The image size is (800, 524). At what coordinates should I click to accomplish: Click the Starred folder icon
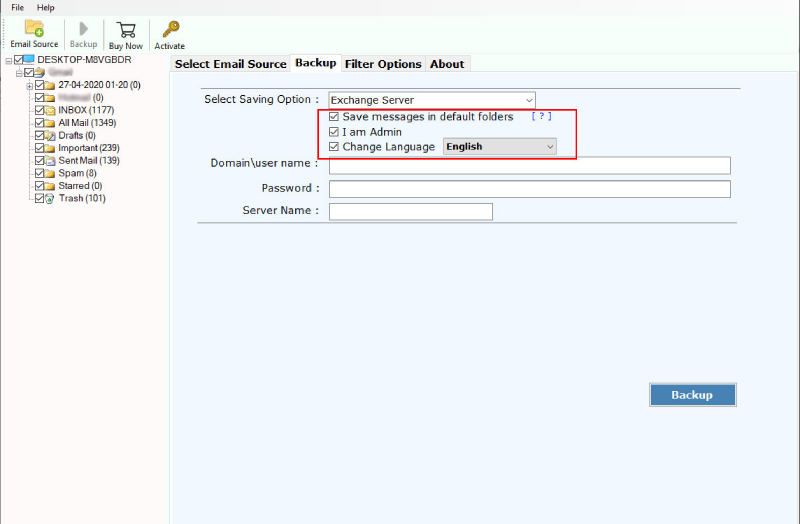coord(49,186)
